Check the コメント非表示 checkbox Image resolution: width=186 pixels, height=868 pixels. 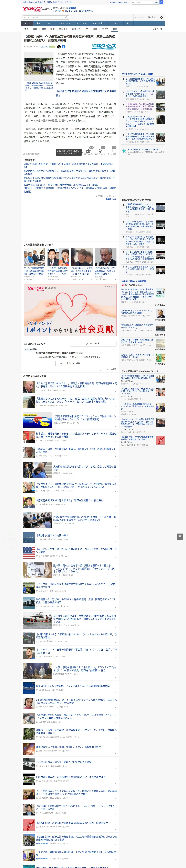coord(102,369)
